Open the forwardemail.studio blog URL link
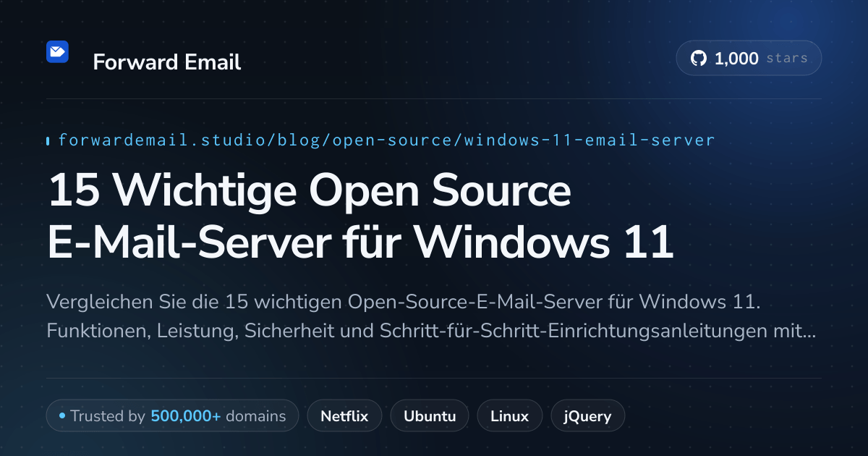Image resolution: width=868 pixels, height=456 pixels. (386, 140)
